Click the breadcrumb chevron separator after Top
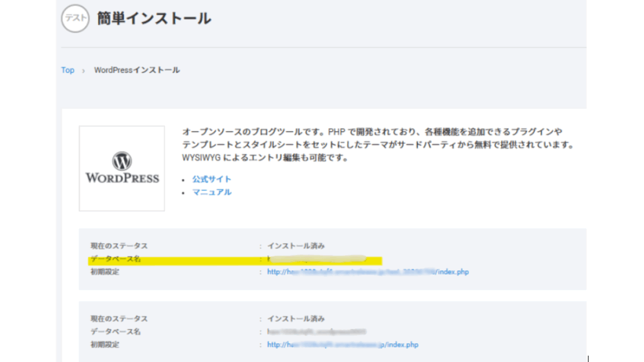 point(84,70)
